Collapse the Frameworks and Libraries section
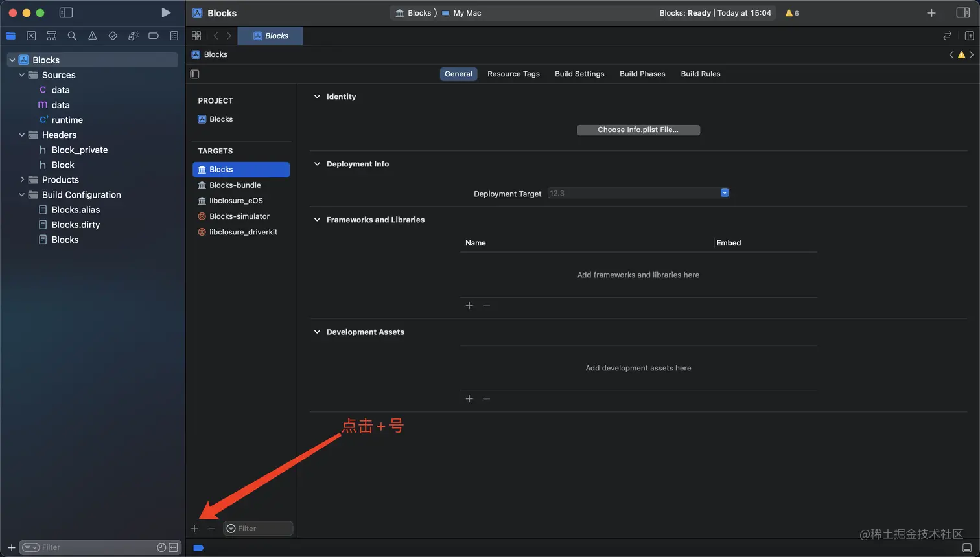 click(x=317, y=220)
